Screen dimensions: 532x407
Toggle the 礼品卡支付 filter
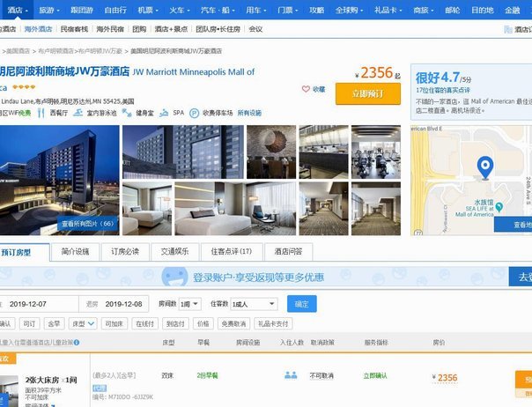coord(273,324)
